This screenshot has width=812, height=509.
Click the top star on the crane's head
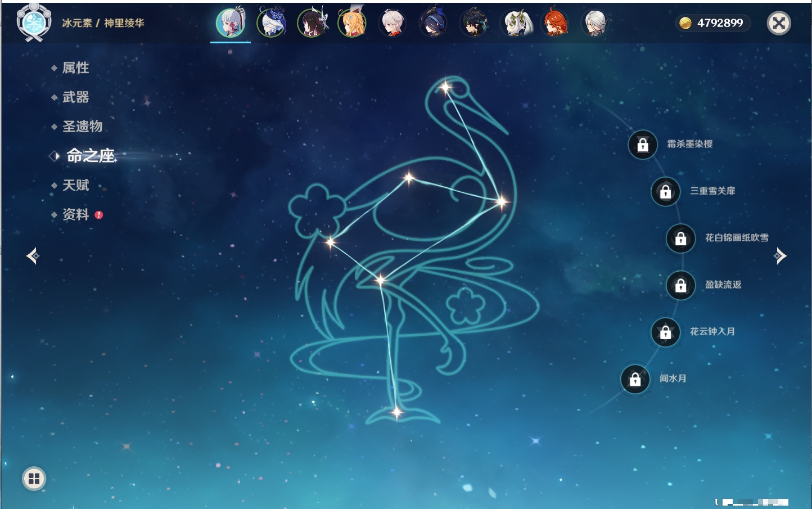(445, 87)
